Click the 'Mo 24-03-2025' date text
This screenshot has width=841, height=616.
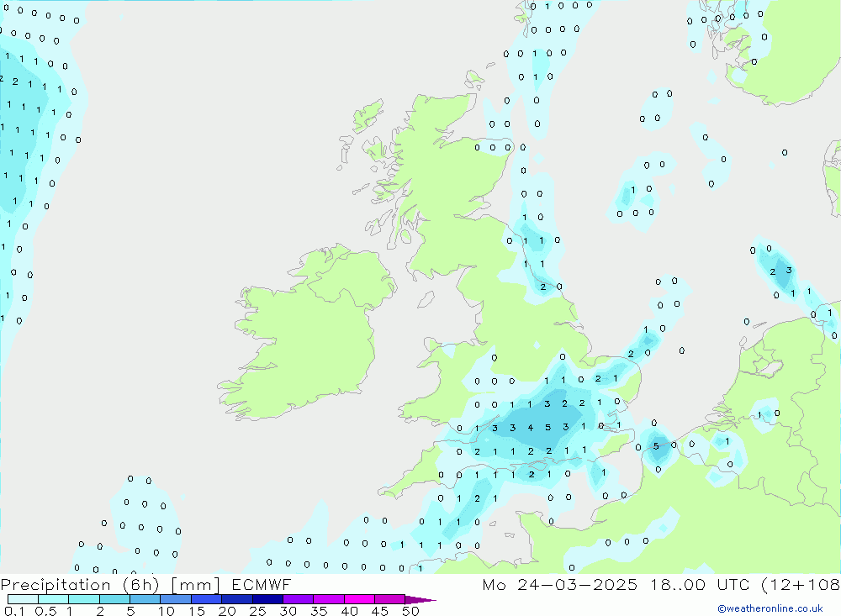point(560,584)
